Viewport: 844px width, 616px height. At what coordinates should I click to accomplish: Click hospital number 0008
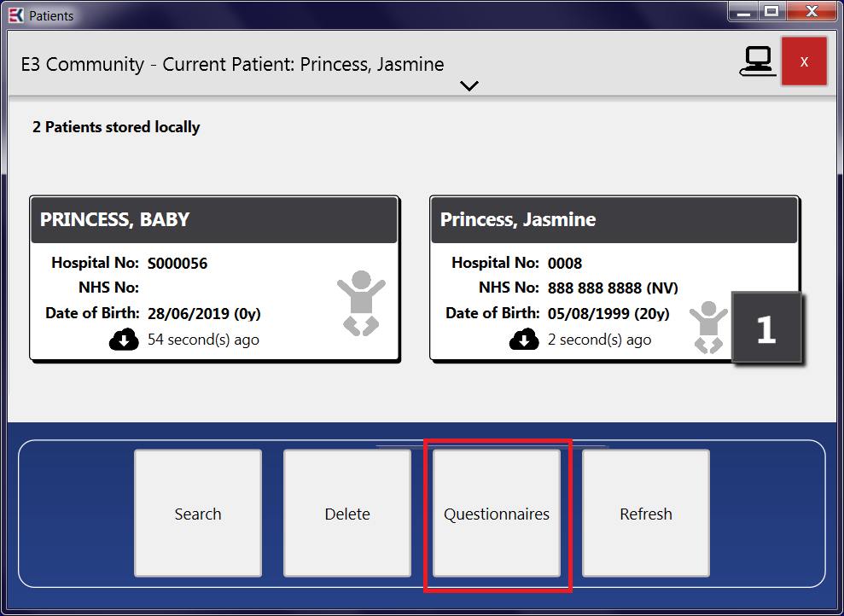click(x=565, y=264)
